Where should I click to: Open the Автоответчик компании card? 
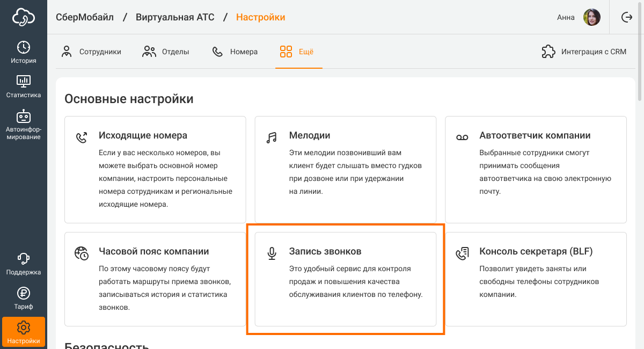point(536,169)
